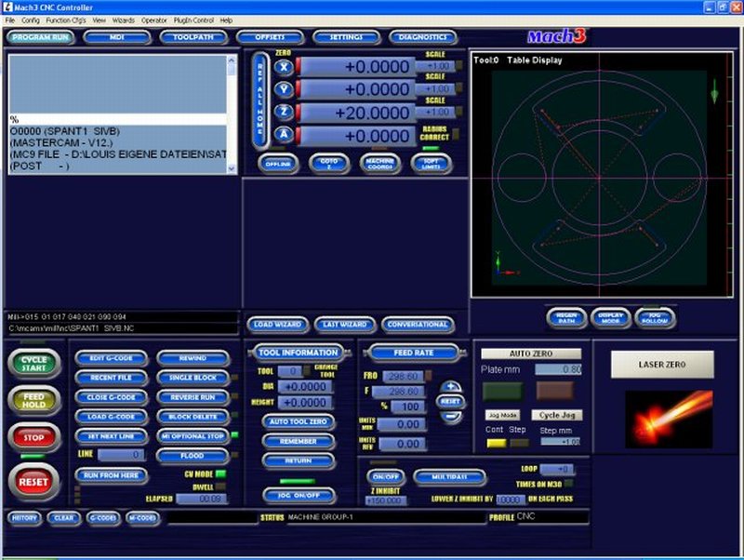Viewport: 744px width, 560px height.
Task: Start the program with Cycle Start
Action: tap(33, 364)
